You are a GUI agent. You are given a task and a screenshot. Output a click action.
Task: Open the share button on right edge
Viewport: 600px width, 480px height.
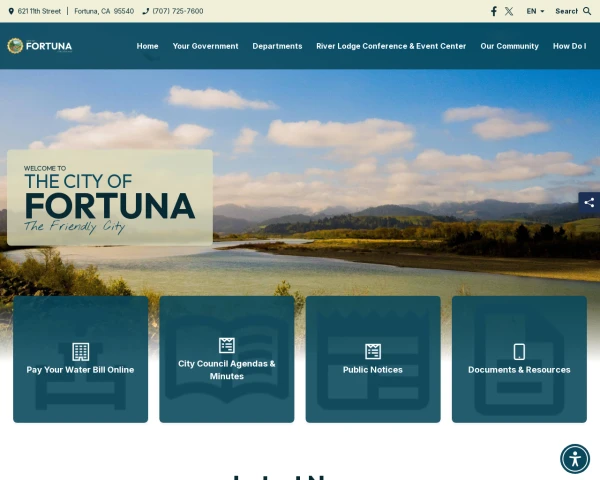589,202
